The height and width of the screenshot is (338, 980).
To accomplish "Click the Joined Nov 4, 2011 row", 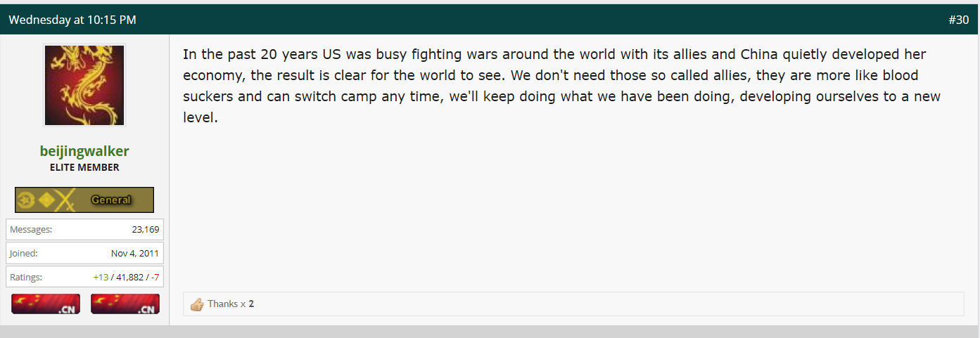I will tap(84, 253).
